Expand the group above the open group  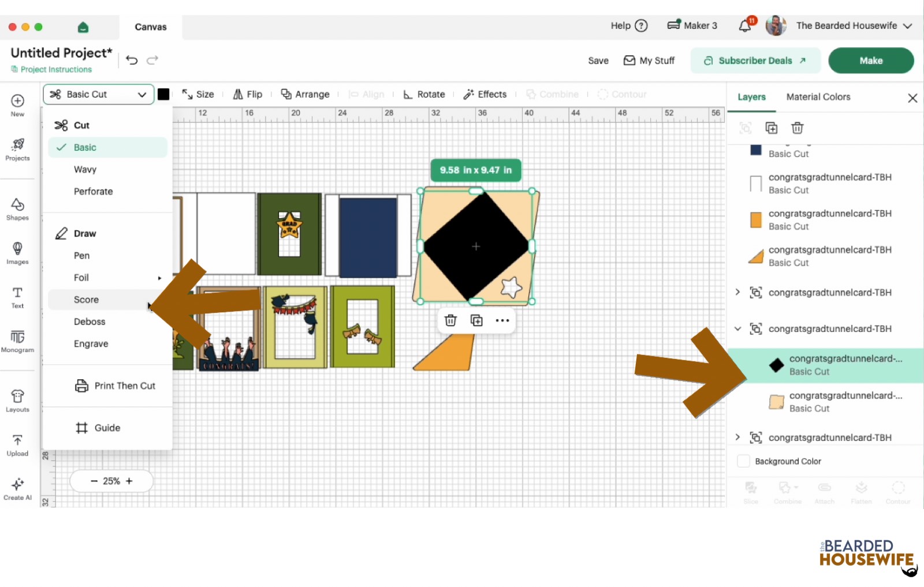(x=737, y=292)
